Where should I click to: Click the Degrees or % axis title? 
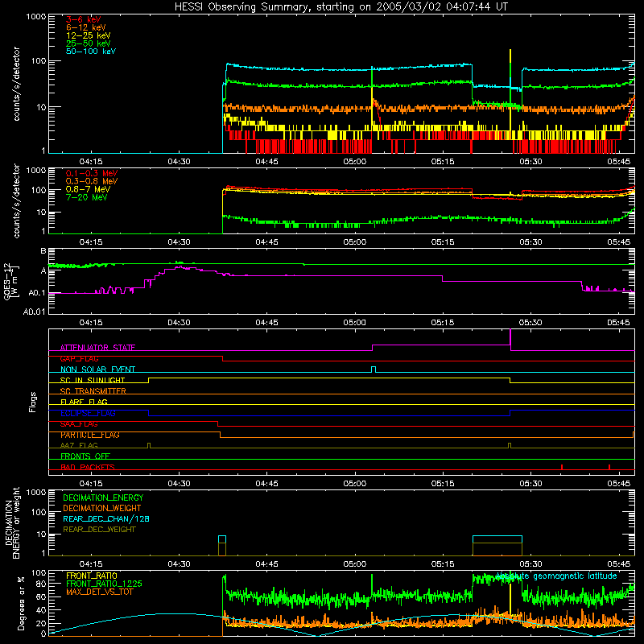point(22,604)
